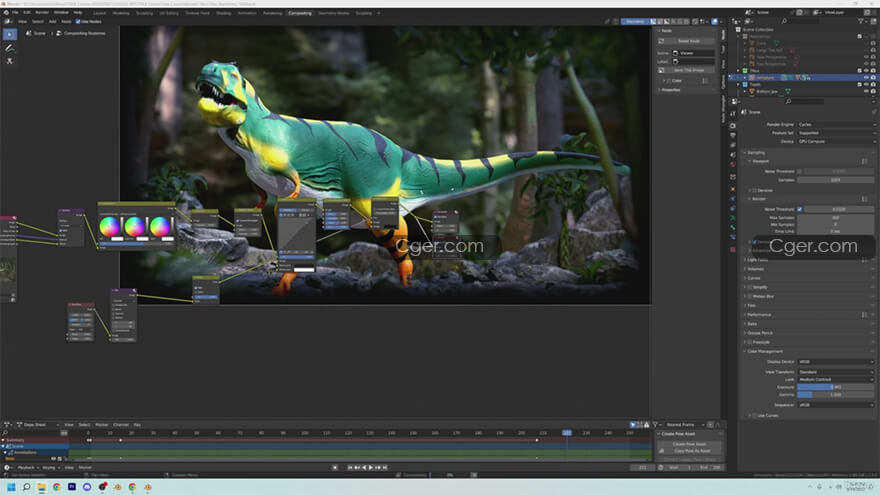Click the Jump to End playback control
This screenshot has height=495, width=880.
coord(385,468)
